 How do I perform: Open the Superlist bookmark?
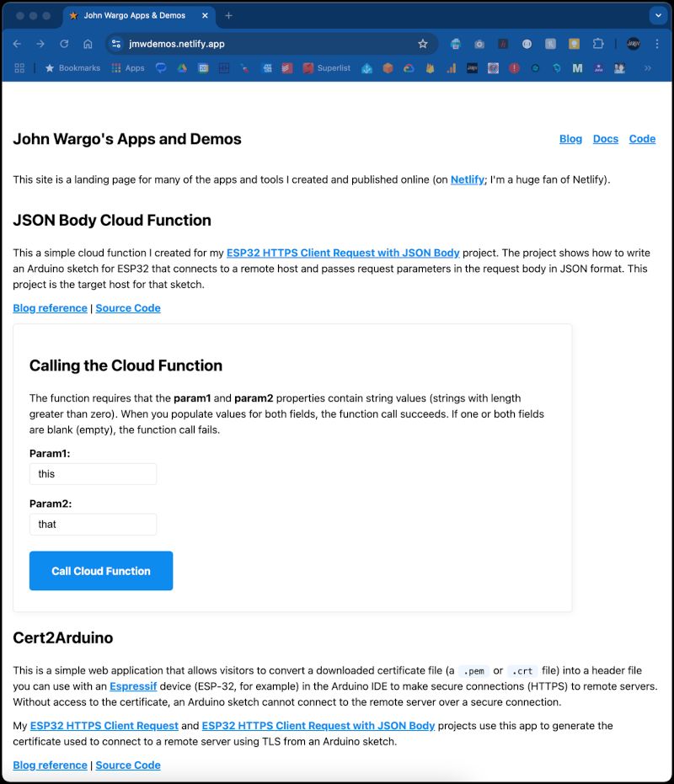coord(327,68)
